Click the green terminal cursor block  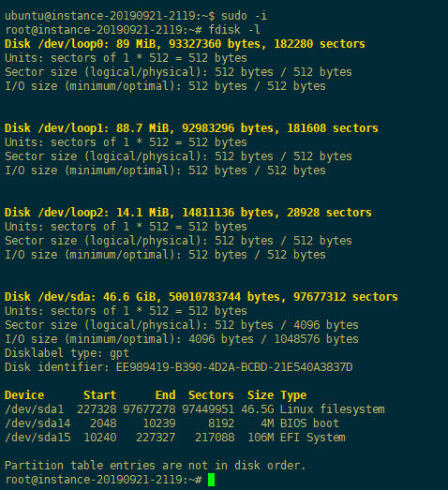(x=211, y=480)
